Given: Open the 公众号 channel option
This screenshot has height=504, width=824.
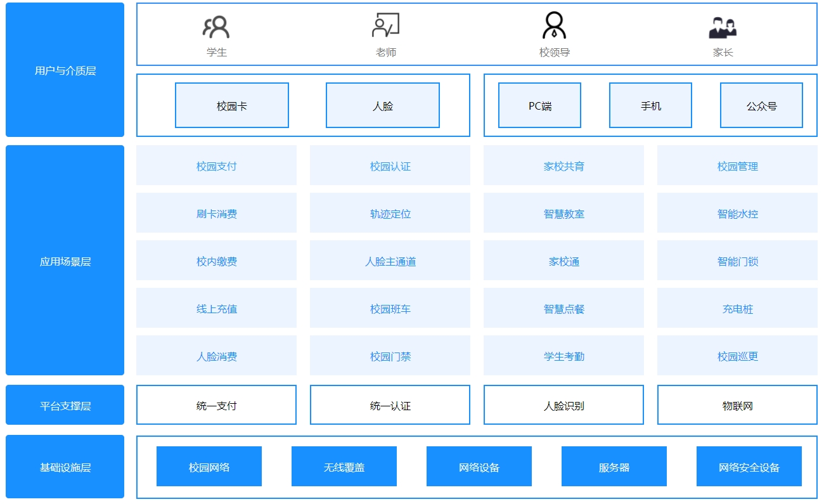Looking at the screenshot, I should point(761,105).
